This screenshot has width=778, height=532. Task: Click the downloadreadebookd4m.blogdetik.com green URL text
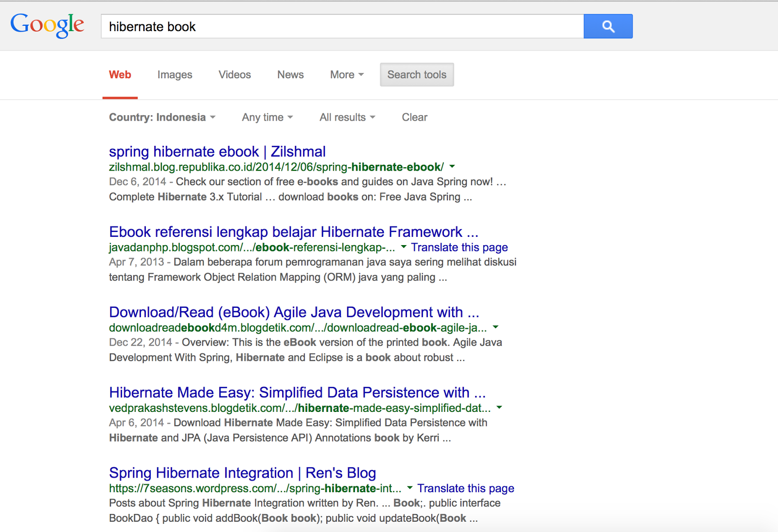click(x=298, y=328)
